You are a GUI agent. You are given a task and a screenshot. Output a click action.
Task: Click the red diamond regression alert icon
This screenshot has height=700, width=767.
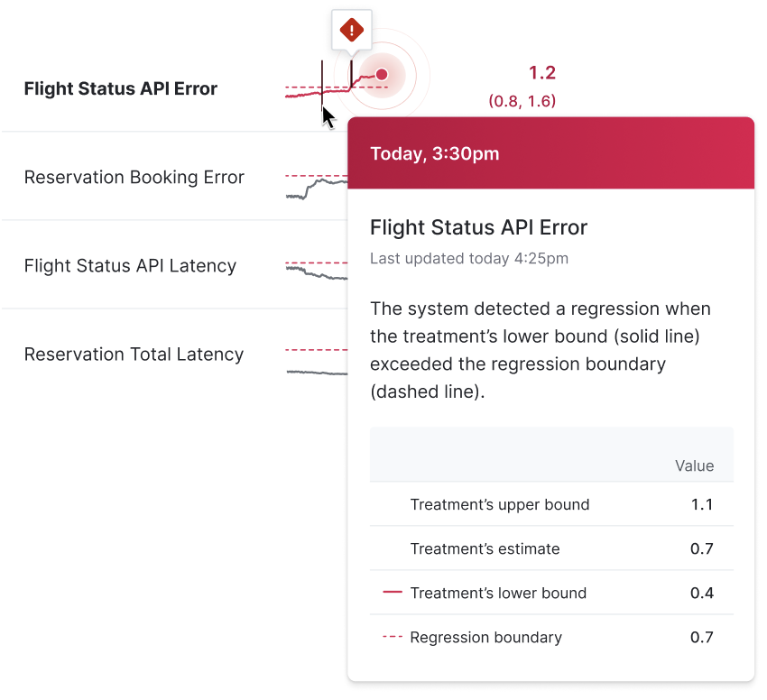click(351, 30)
